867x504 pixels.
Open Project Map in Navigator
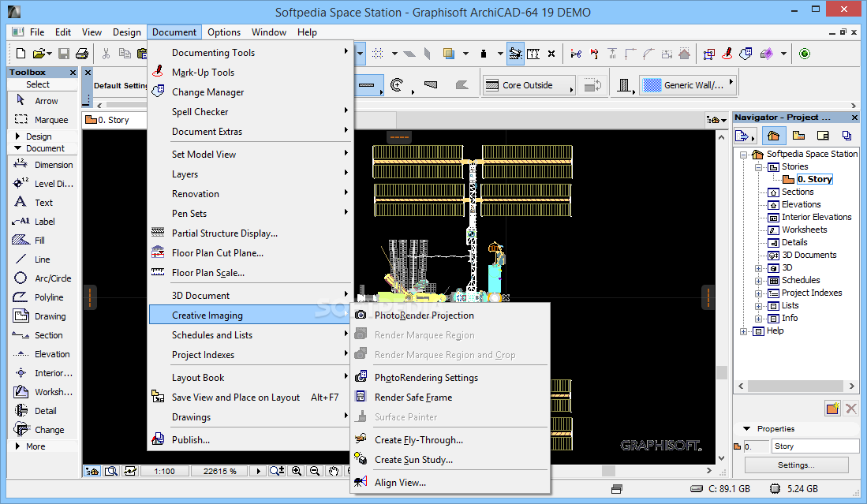(x=773, y=136)
